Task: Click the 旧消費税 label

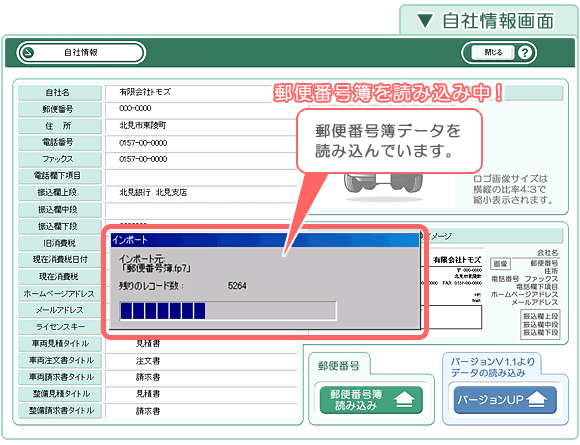Action: (60, 243)
